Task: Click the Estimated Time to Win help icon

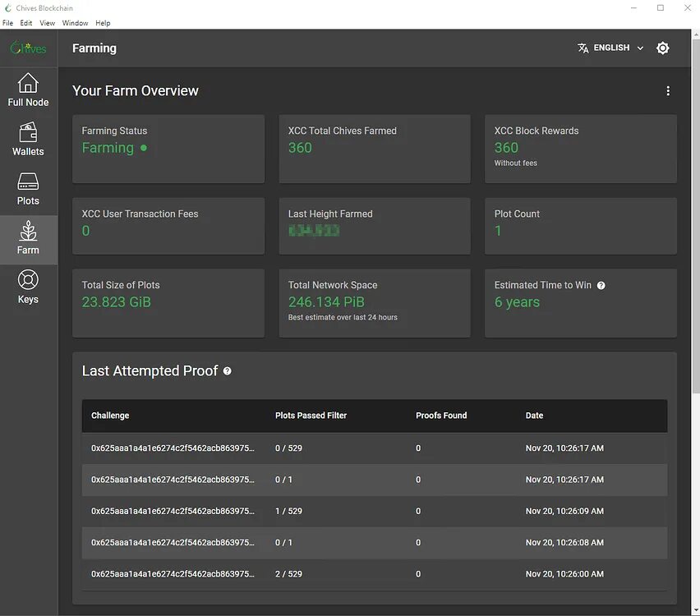Action: click(601, 285)
